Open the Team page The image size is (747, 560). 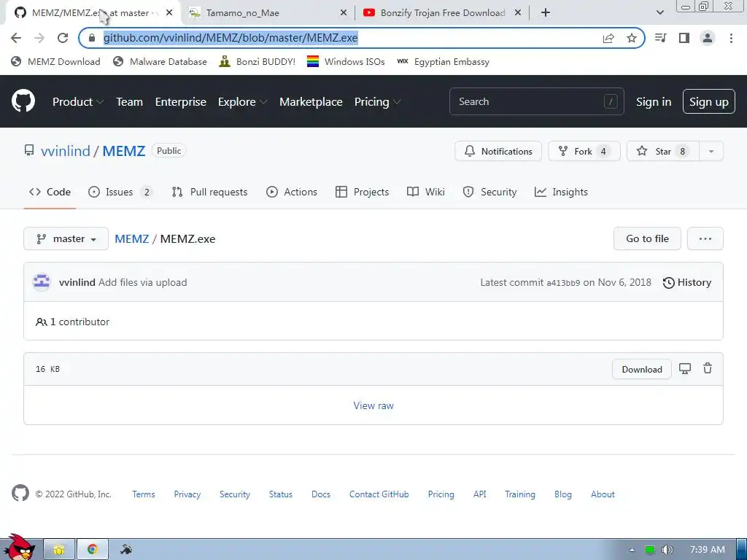tap(130, 101)
